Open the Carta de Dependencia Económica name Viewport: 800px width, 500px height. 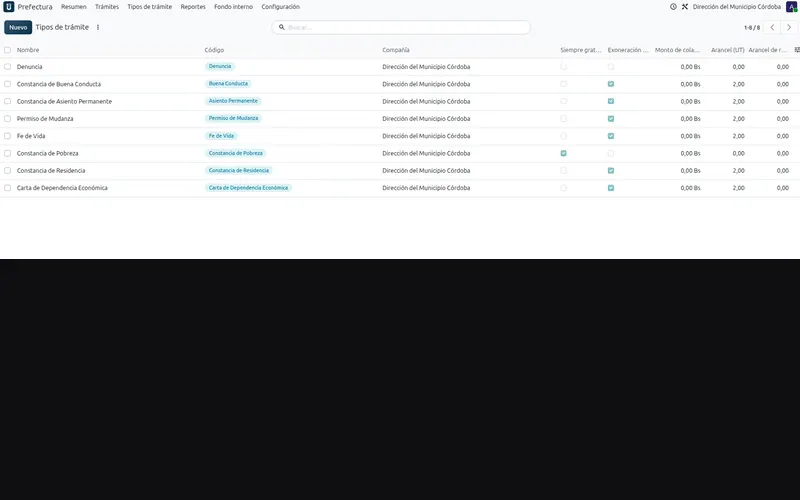click(x=62, y=188)
